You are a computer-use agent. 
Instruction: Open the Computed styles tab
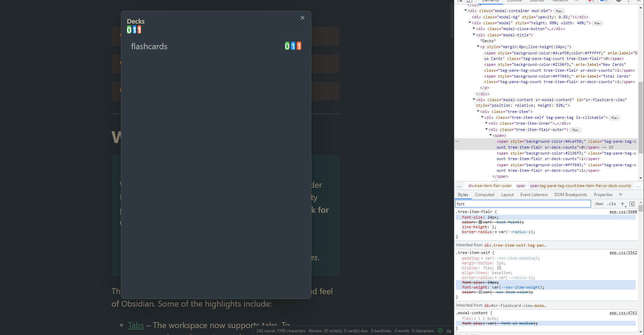(x=485, y=194)
